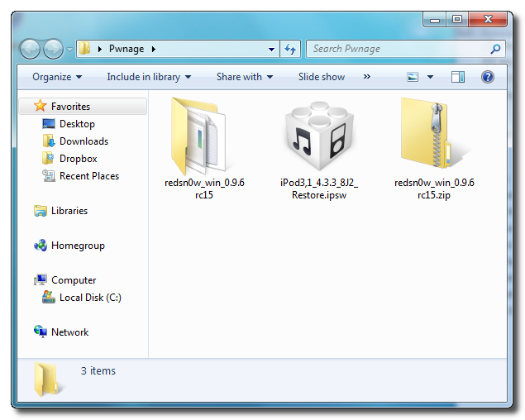Start the Slide show
The image size is (525, 420).
[x=322, y=77]
